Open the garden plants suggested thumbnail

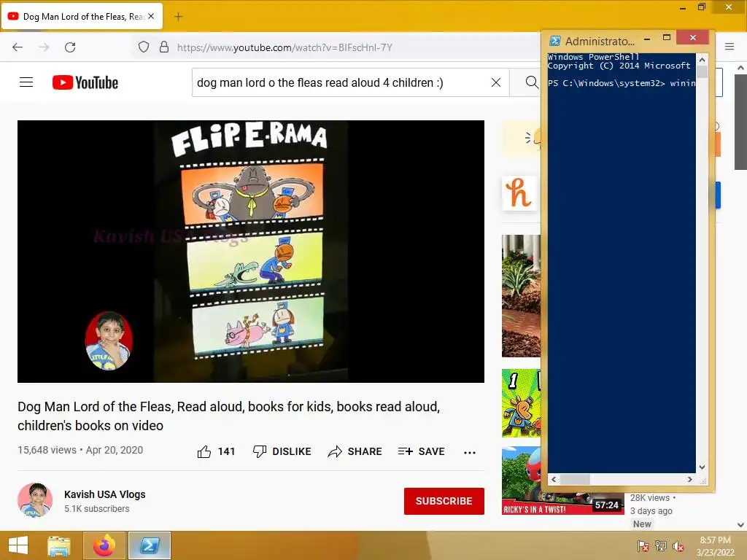pos(521,296)
